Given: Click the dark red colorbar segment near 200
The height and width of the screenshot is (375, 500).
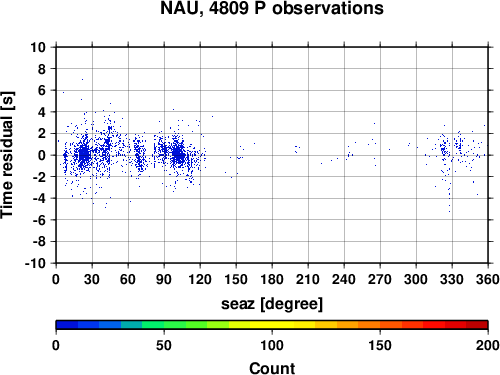Looking at the screenshot, I should [477, 325].
